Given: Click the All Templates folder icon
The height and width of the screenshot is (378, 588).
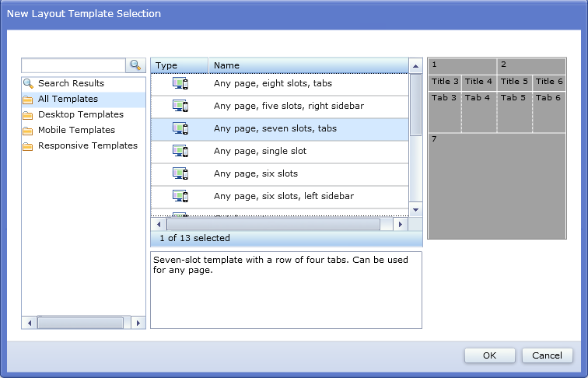Looking at the screenshot, I should pyautogui.click(x=29, y=100).
